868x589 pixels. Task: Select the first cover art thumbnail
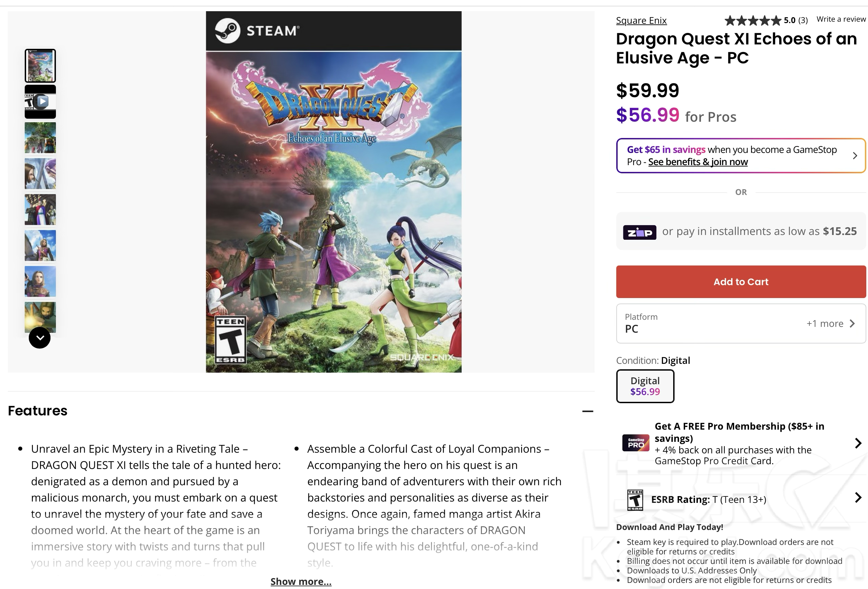[40, 66]
